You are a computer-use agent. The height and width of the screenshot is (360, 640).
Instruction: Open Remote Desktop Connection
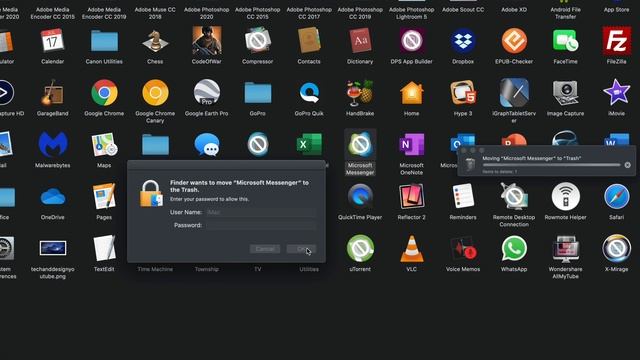pos(514,196)
